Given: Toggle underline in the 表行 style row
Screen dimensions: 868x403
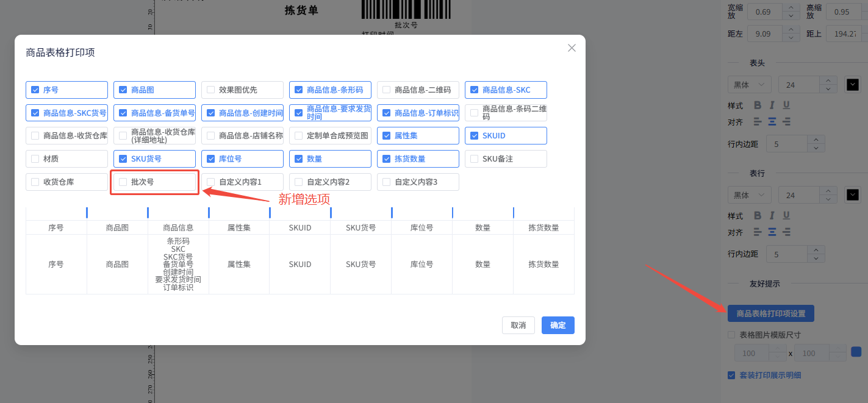Looking at the screenshot, I should pos(786,216).
